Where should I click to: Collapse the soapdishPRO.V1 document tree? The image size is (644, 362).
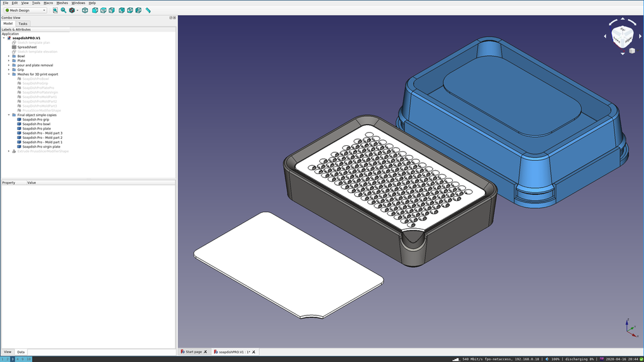click(x=4, y=38)
